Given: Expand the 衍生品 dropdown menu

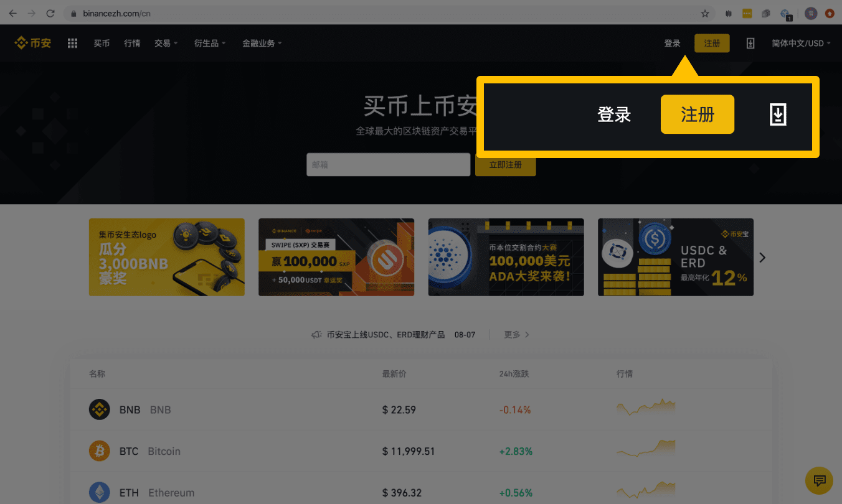Looking at the screenshot, I should [x=210, y=43].
